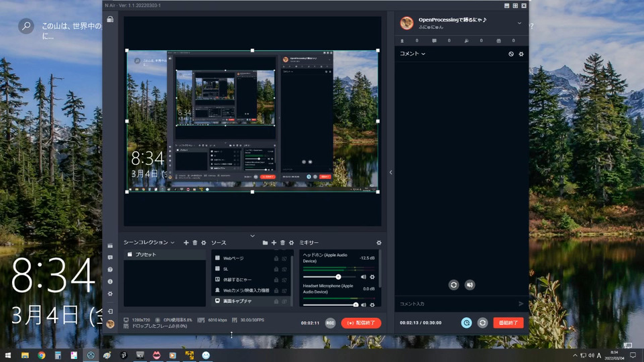Click into コメント入力 field
The height and width of the screenshot is (362, 644).
(456, 304)
